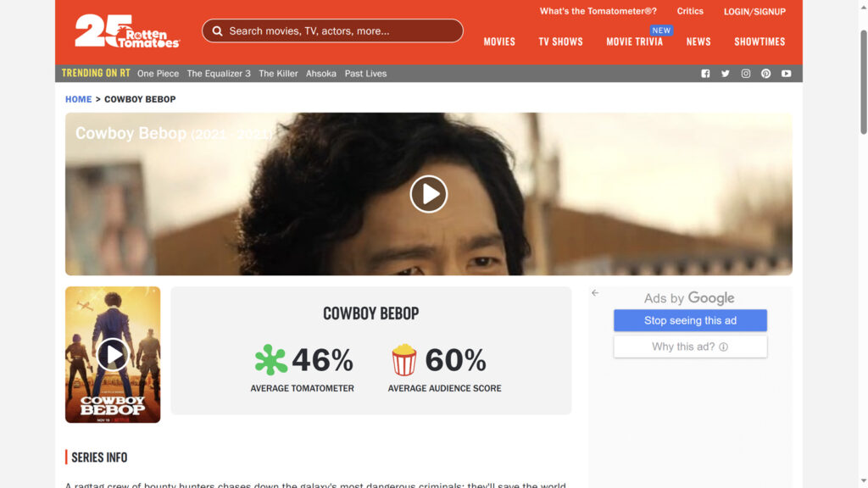Open the News menu
This screenshot has width=868, height=488.
click(x=698, y=42)
